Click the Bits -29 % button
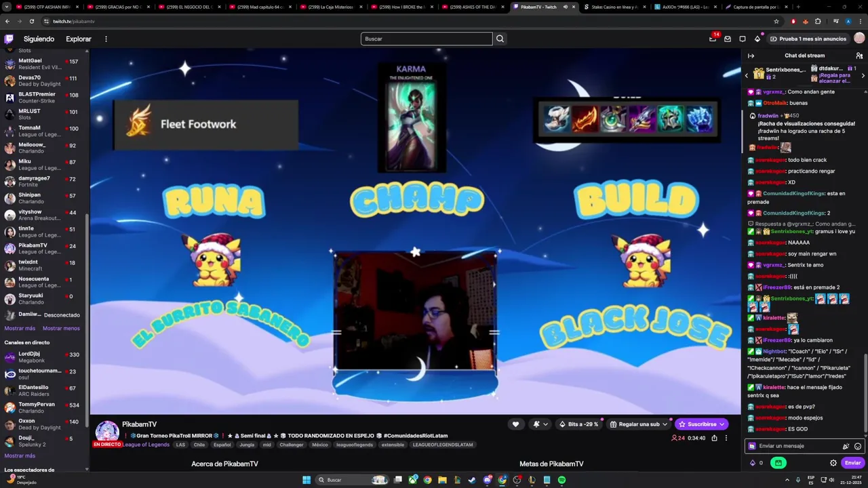The image size is (868, 488). 579,424
